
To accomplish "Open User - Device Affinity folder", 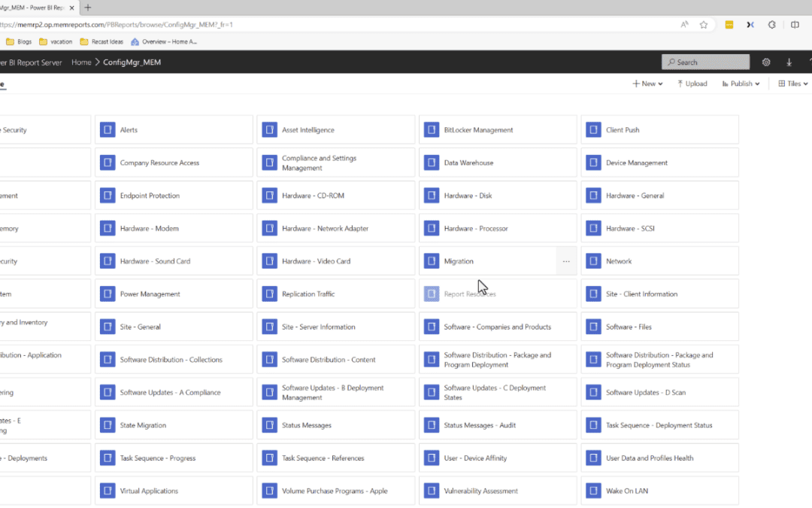I will pos(498,458).
